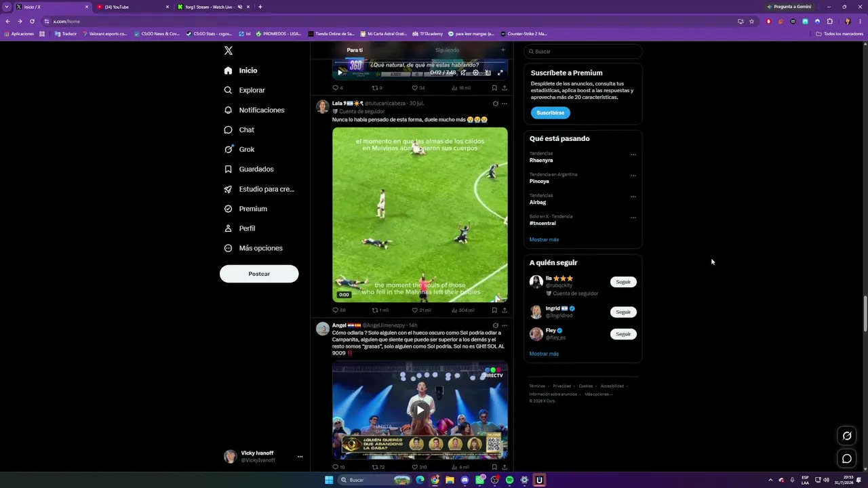The width and height of the screenshot is (868, 488).
Task: Open the floating chat messages button
Action: pyautogui.click(x=847, y=459)
